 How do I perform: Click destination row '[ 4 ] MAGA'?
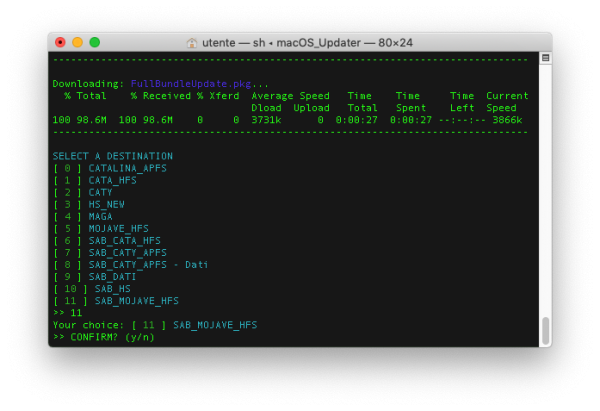pos(83,217)
